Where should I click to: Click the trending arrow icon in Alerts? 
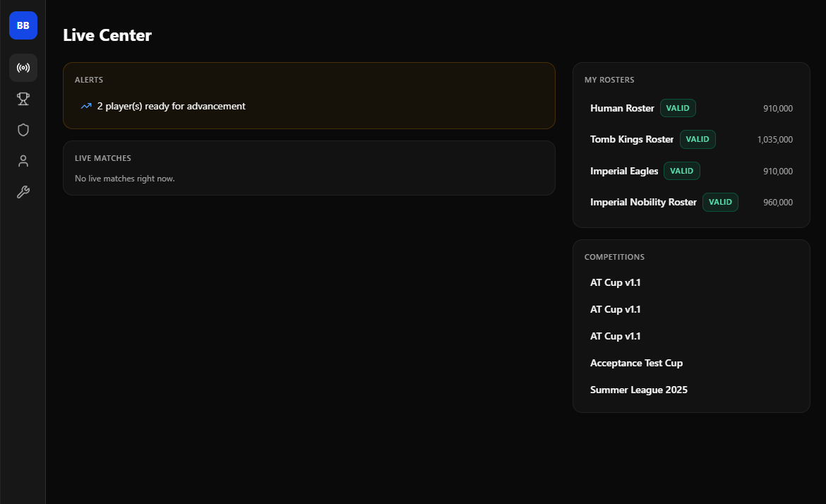pos(86,107)
